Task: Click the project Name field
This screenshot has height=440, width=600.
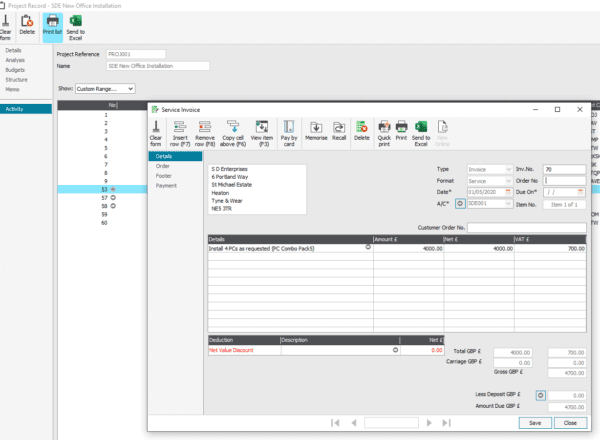Action: pos(158,66)
